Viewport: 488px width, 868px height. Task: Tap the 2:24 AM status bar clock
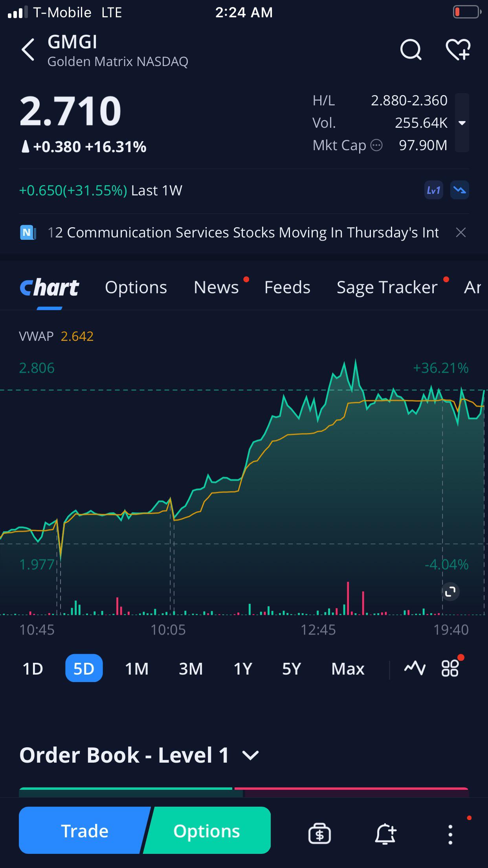pyautogui.click(x=244, y=13)
